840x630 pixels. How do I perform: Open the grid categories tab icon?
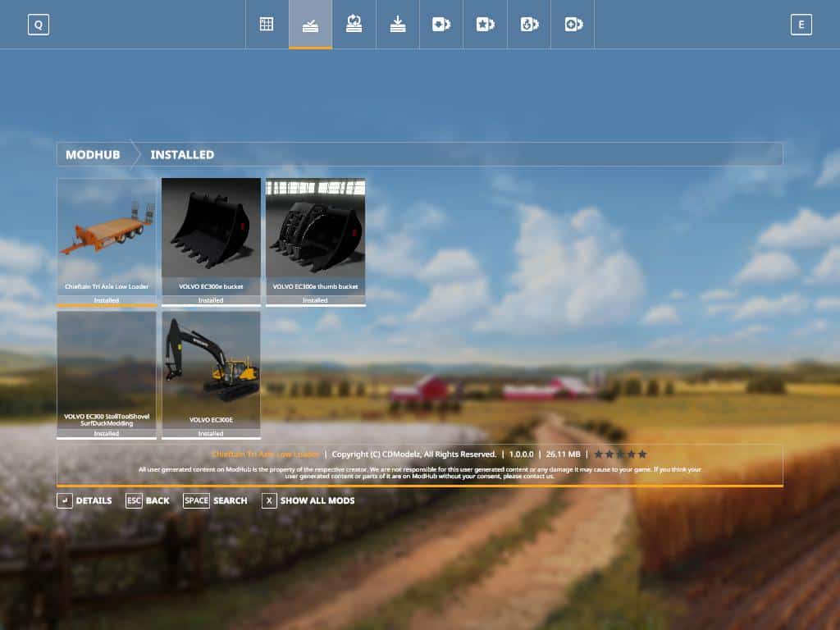click(267, 25)
